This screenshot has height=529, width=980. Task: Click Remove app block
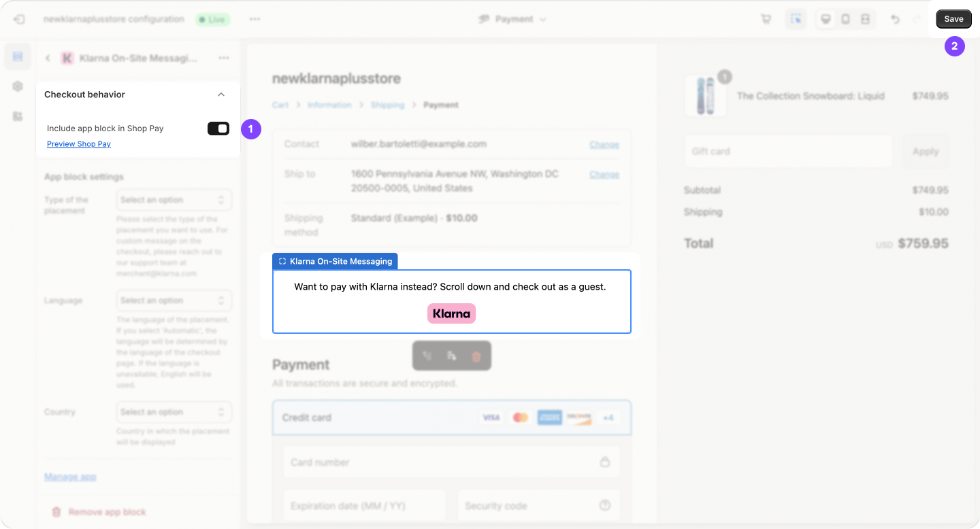click(x=99, y=512)
